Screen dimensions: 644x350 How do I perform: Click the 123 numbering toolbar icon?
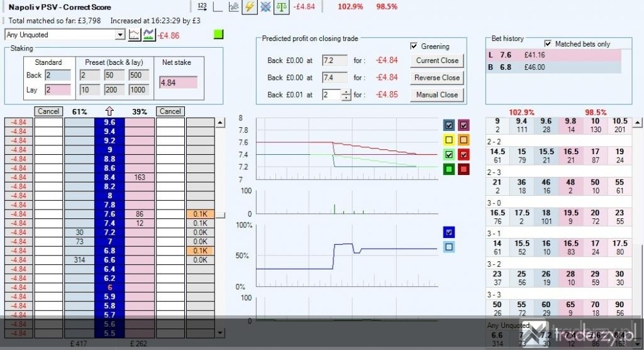202,6
